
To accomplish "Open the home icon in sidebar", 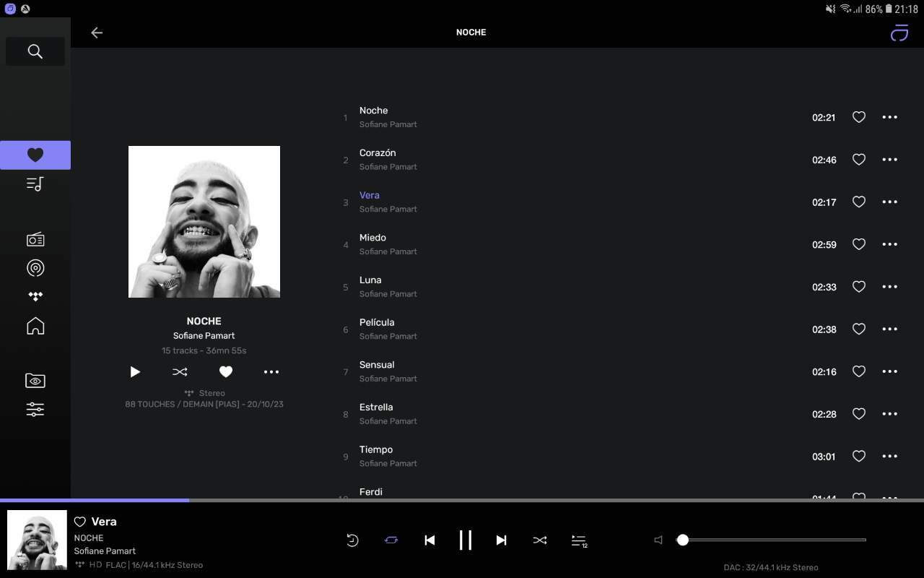I will pos(35,326).
